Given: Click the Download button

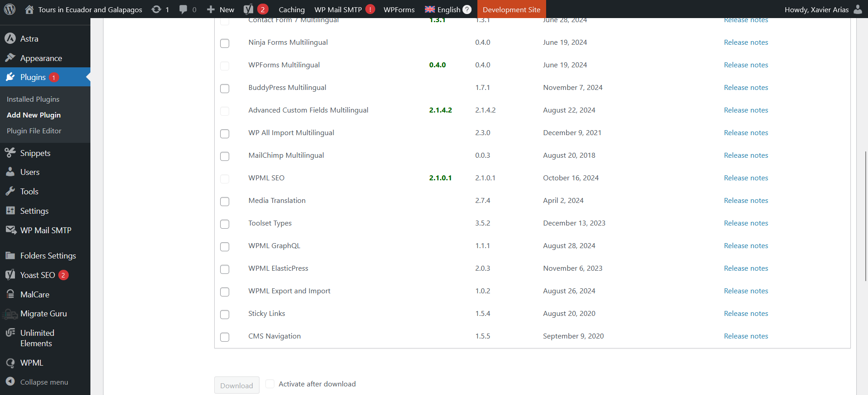Looking at the screenshot, I should coord(236,386).
